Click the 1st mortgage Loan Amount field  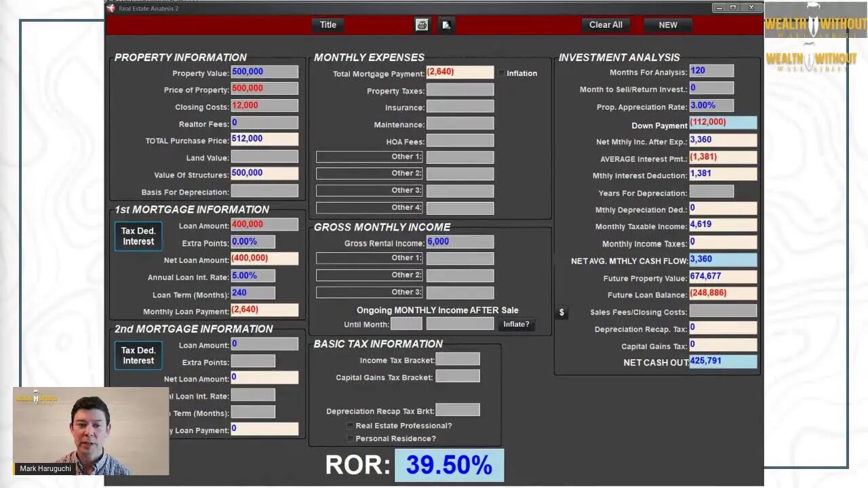tap(264, 224)
